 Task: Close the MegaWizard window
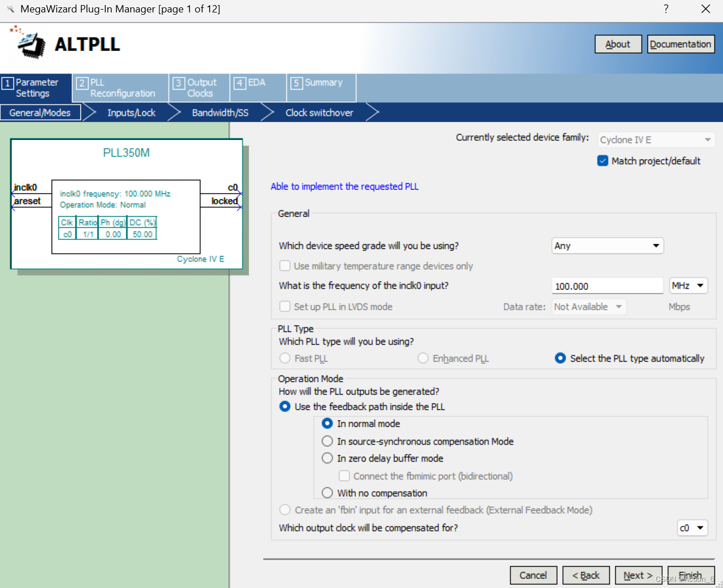click(705, 8)
